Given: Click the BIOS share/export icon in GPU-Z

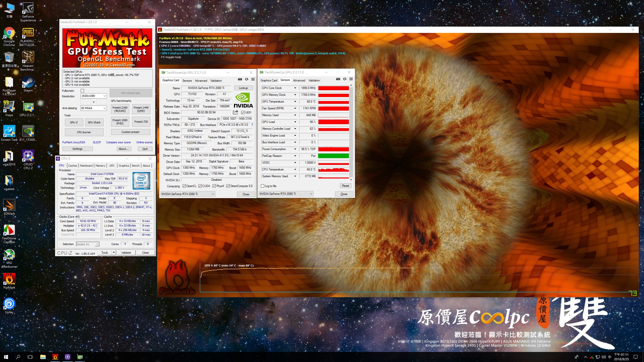Looking at the screenshot, I should point(235,112).
